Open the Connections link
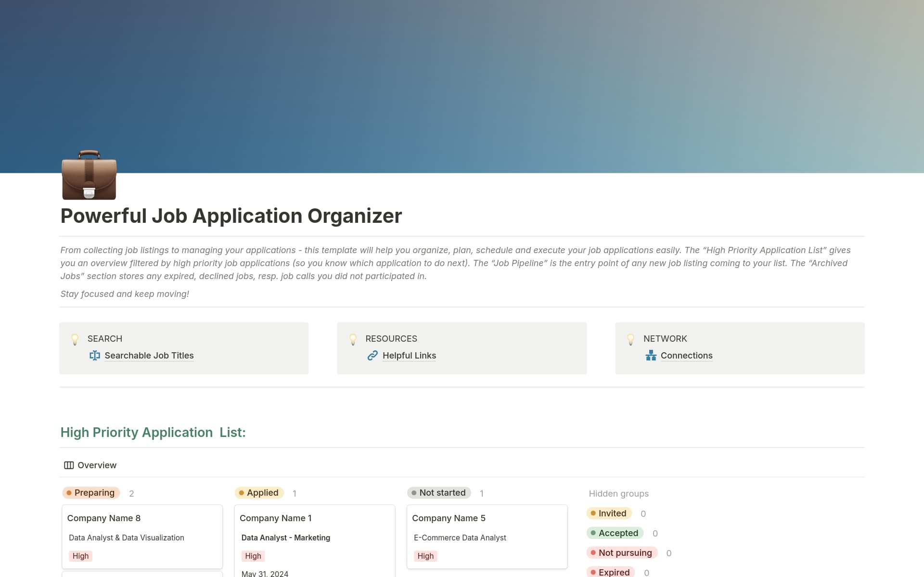Viewport: 924px width, 577px height. (686, 356)
